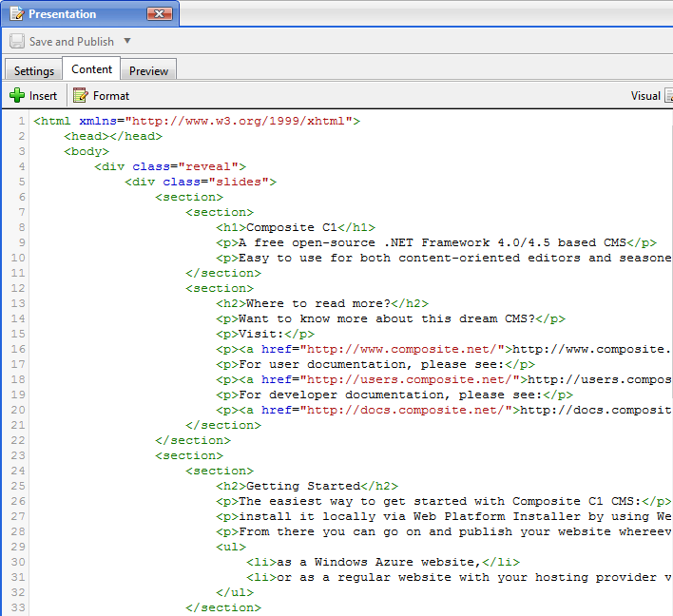Click the Insert label text

click(43, 96)
